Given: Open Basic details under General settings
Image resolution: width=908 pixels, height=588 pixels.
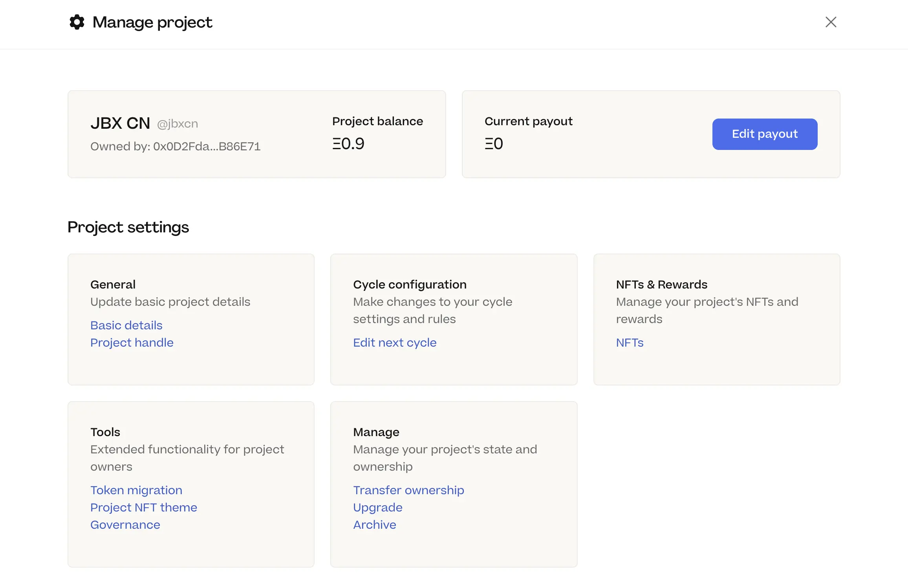Looking at the screenshot, I should coord(126,325).
